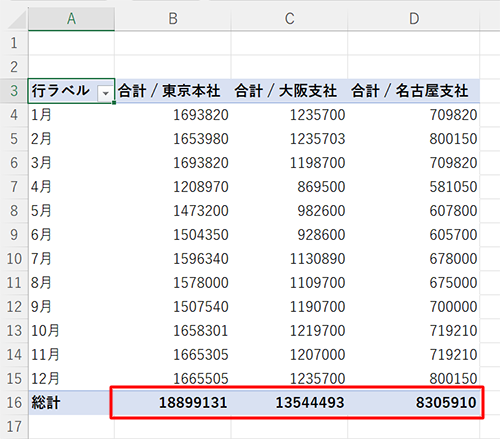Image resolution: width=500 pixels, height=439 pixels.
Task: Click the grand total cell 18899131
Action: coord(173,403)
